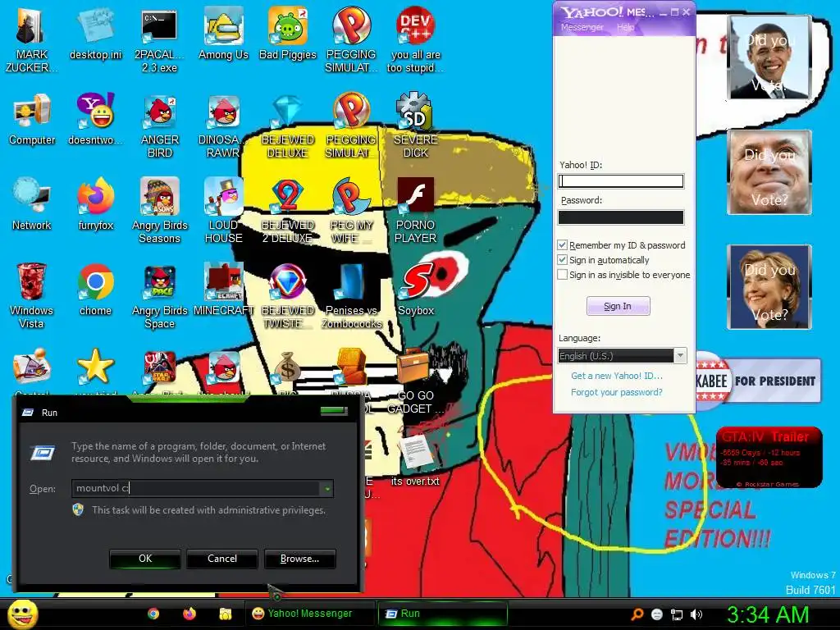Click OK in the Run dialog

(x=145, y=559)
